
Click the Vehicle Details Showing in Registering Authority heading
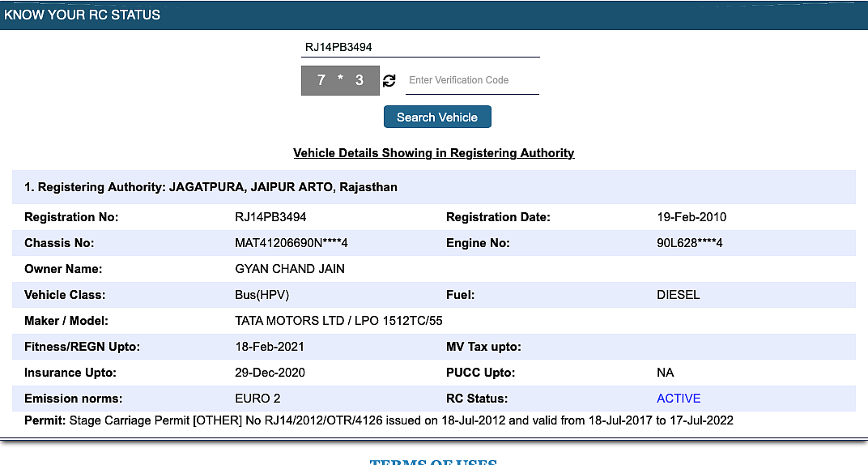434,153
